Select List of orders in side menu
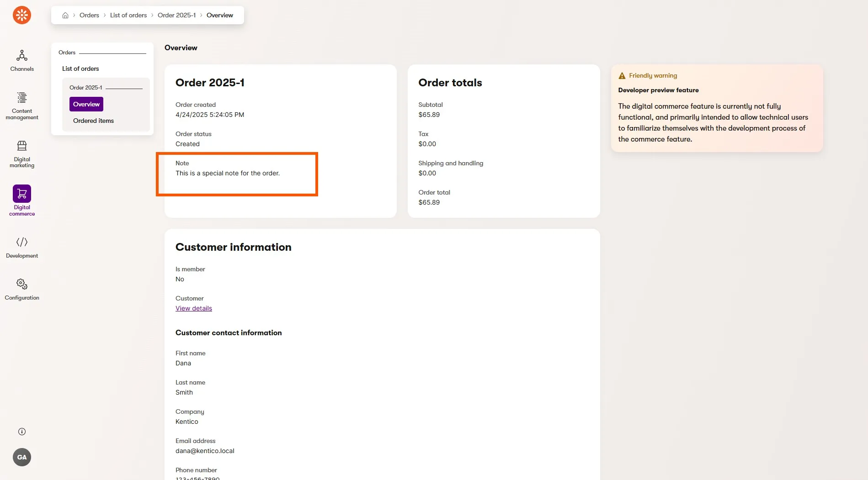 pyautogui.click(x=80, y=69)
